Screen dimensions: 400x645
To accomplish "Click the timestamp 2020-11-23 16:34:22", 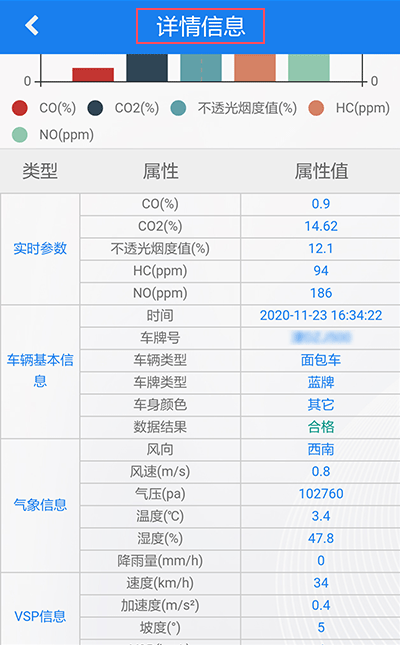I will point(321,316).
